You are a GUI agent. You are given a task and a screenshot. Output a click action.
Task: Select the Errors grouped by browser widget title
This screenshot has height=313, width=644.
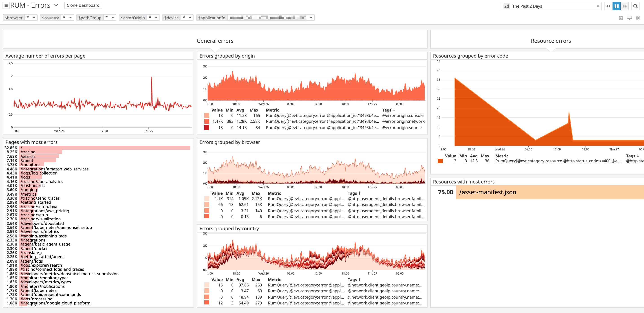230,142
